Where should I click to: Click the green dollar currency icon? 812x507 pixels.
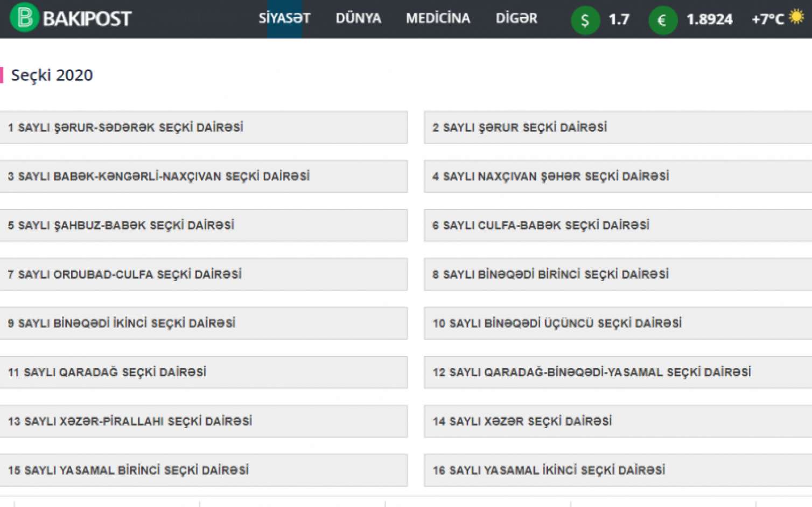585,20
